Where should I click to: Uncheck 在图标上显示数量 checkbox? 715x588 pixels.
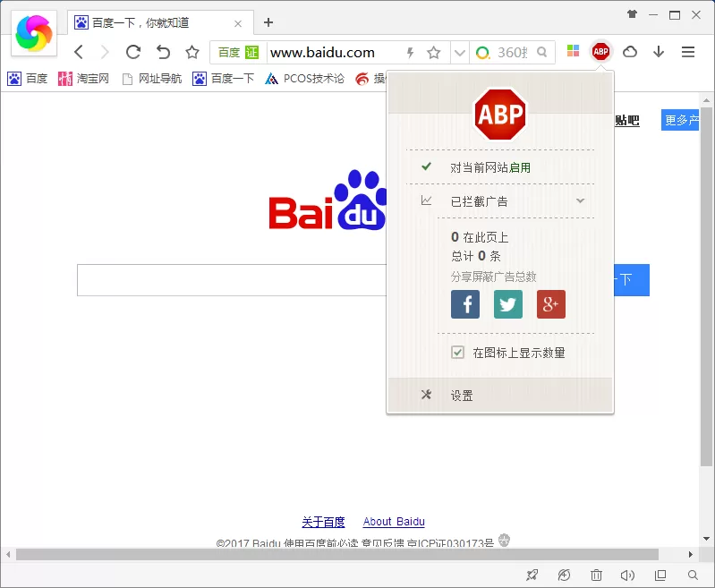click(457, 352)
